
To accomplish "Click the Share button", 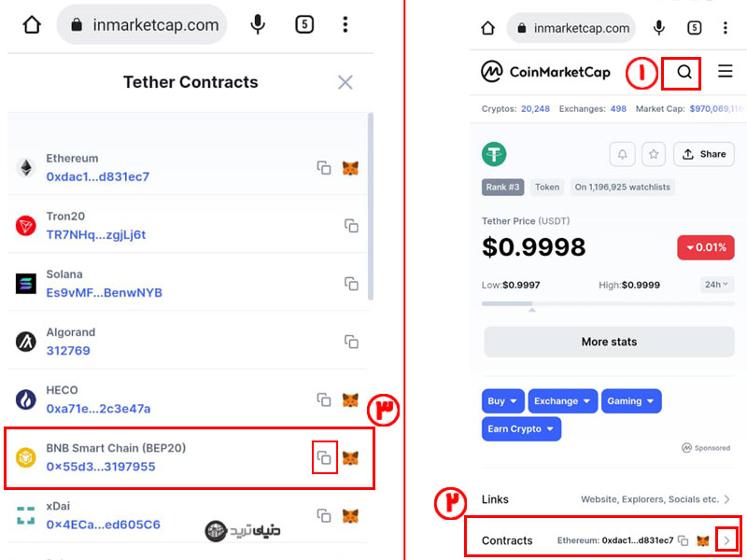I will tap(704, 154).
